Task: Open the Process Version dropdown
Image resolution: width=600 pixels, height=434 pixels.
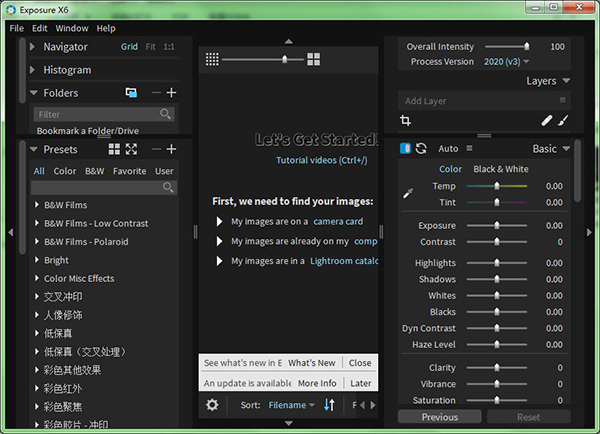Action: coord(507,62)
